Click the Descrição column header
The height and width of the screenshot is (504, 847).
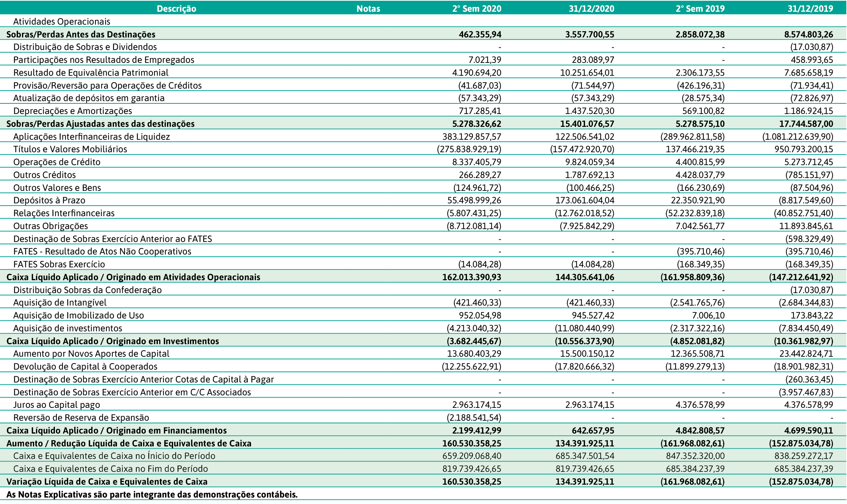[176, 8]
